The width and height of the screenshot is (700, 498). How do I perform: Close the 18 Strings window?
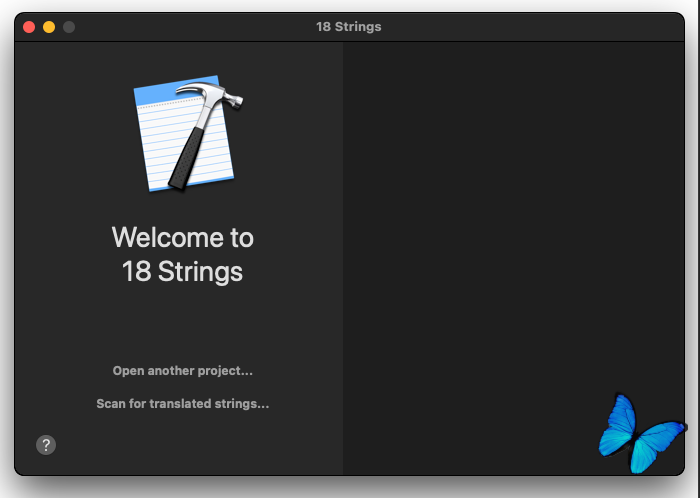coord(29,27)
